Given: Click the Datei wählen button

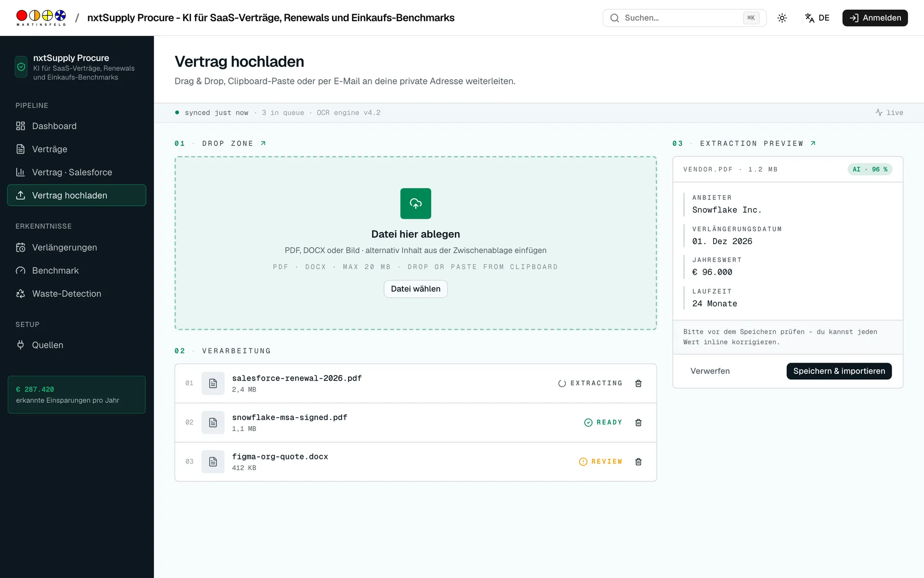Looking at the screenshot, I should pyautogui.click(x=415, y=289).
